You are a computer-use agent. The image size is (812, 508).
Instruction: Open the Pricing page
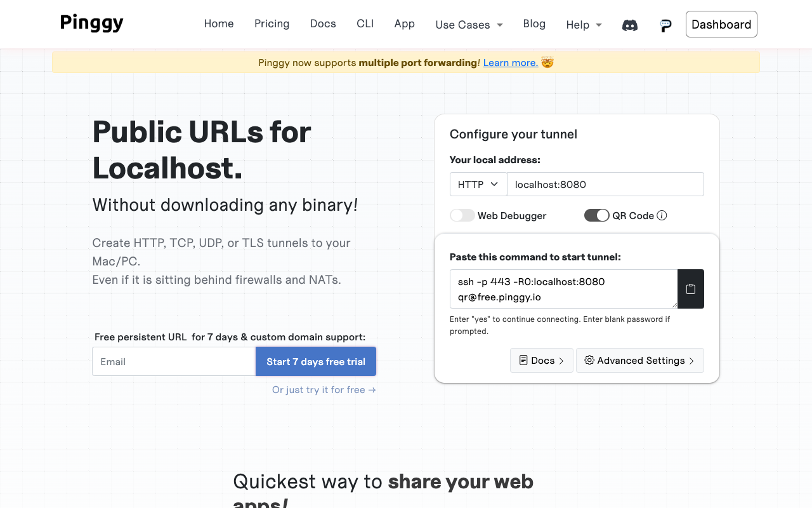coord(272,23)
